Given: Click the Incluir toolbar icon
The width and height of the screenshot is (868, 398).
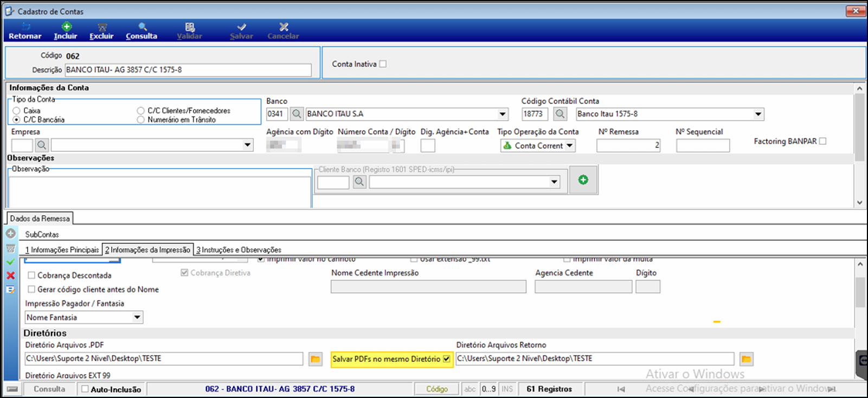Looking at the screenshot, I should pyautogui.click(x=66, y=31).
